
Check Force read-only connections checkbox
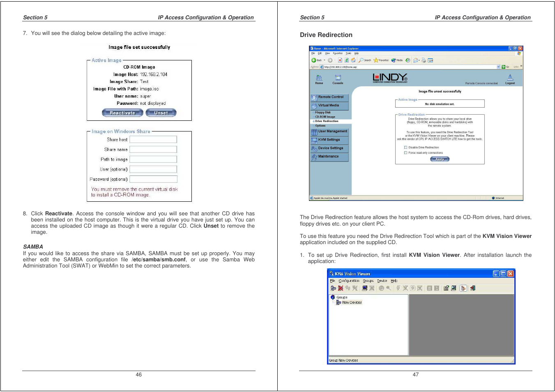click(405, 153)
